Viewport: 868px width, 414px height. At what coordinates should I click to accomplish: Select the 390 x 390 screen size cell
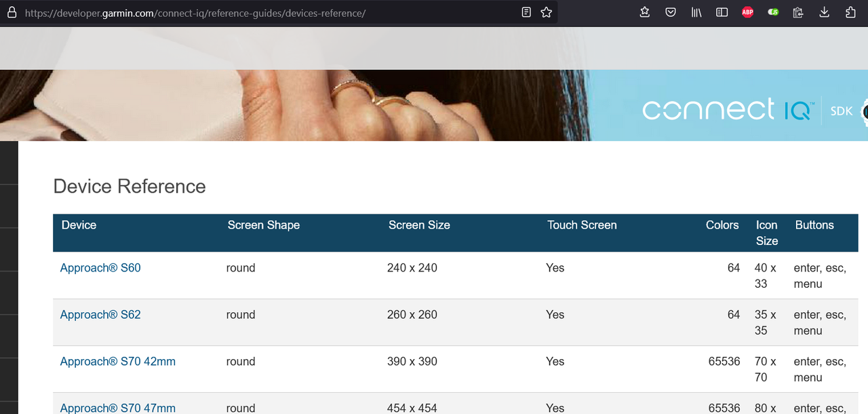(412, 362)
